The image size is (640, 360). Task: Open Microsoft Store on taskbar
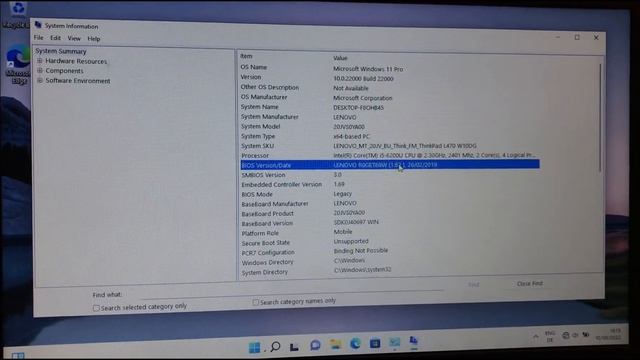click(375, 344)
